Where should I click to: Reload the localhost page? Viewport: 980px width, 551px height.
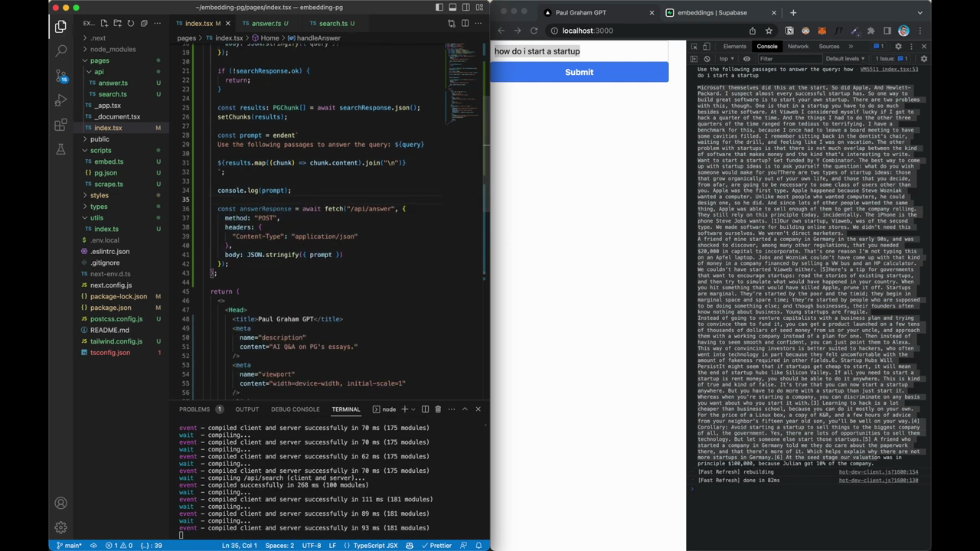pos(534,31)
